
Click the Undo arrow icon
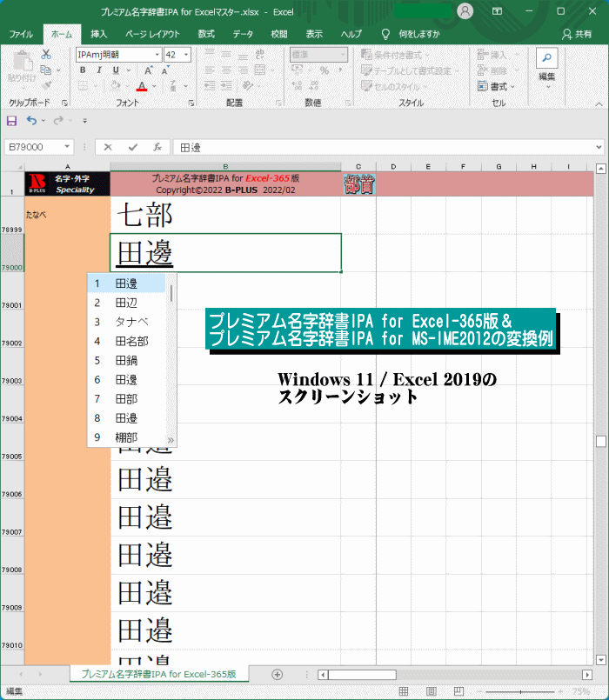tap(31, 120)
